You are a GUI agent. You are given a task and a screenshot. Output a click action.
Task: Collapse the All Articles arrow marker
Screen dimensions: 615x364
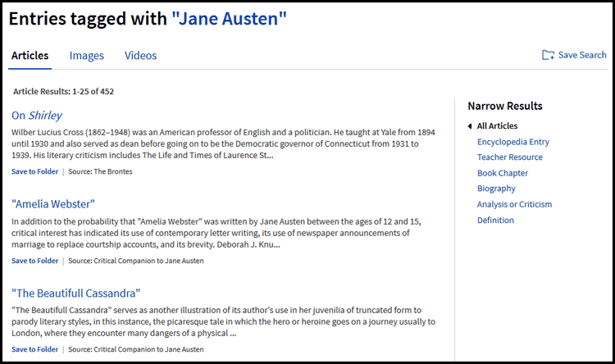(x=470, y=126)
